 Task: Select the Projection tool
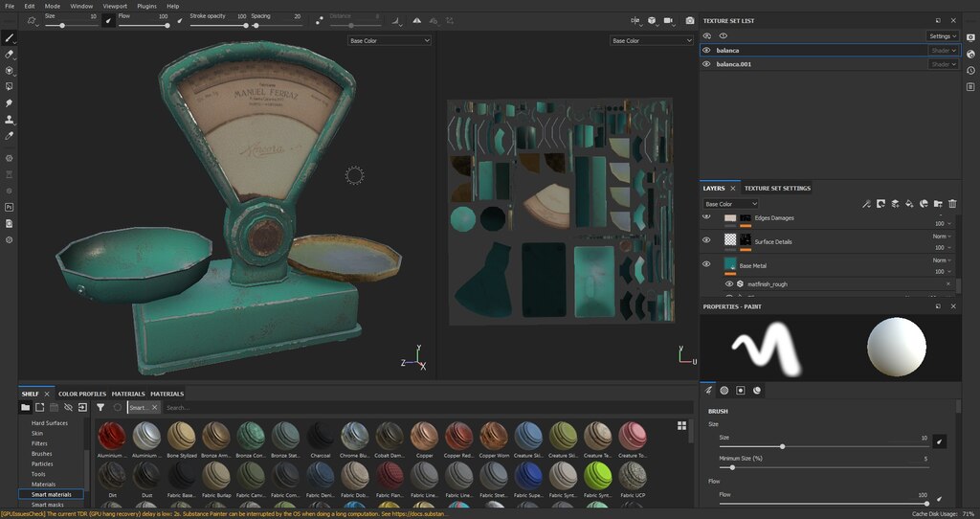[9, 71]
